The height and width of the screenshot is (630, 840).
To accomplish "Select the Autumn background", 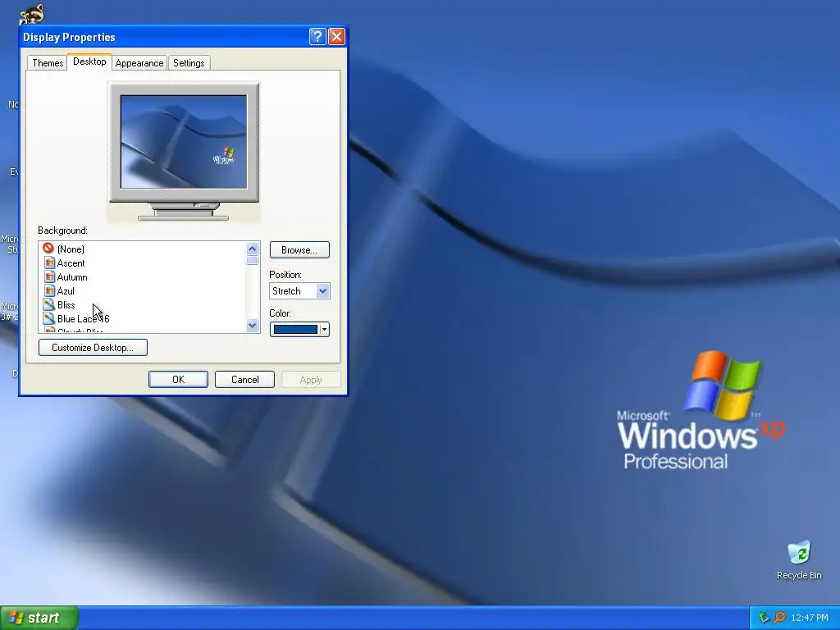I will pos(72,277).
